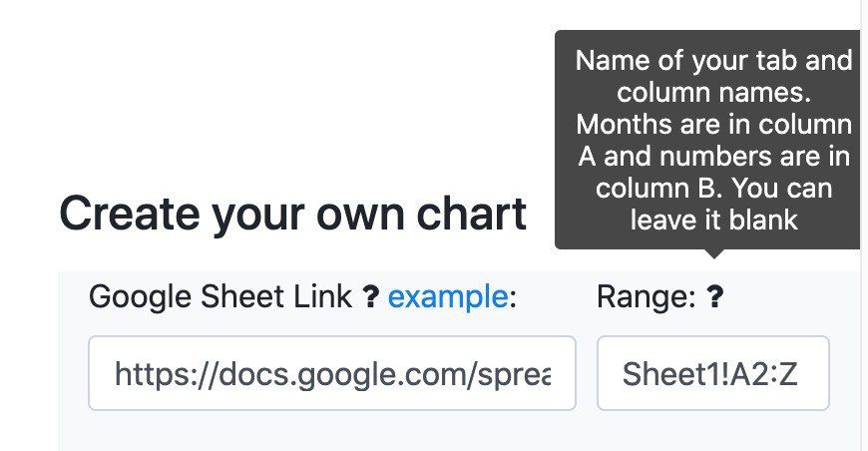Click Range field containing Sheet1!A2:Z
Image resolution: width=868 pixels, height=451 pixels.
tap(712, 373)
